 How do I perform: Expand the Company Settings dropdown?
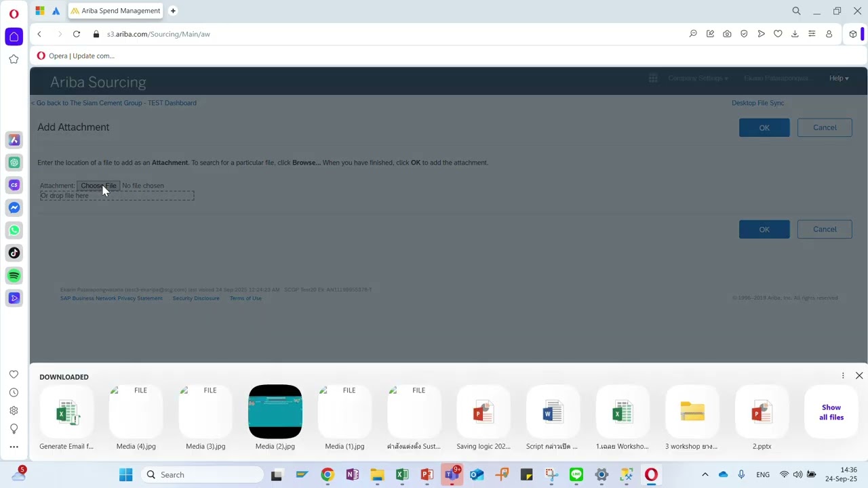698,78
